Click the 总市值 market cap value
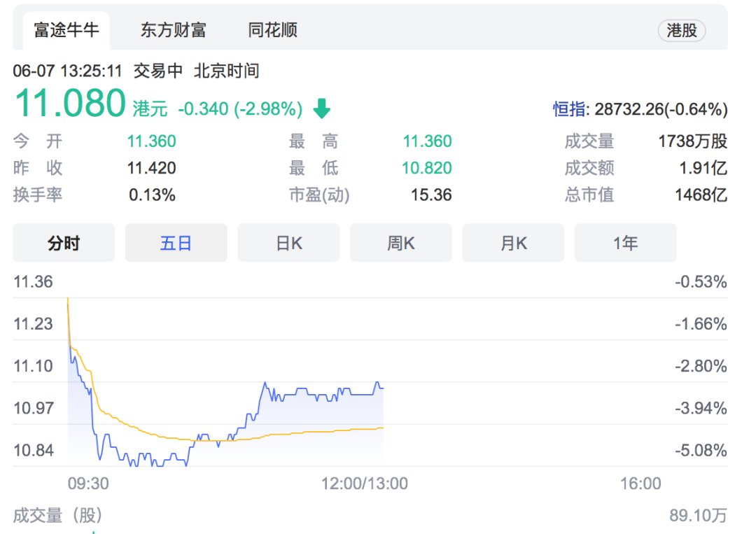This screenshot has width=756, height=534. (701, 195)
